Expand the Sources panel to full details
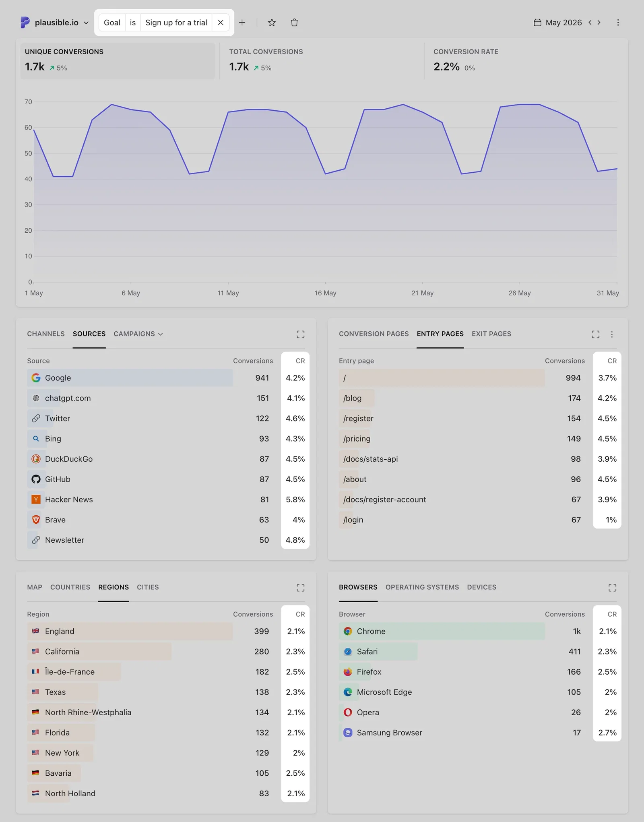 point(301,334)
